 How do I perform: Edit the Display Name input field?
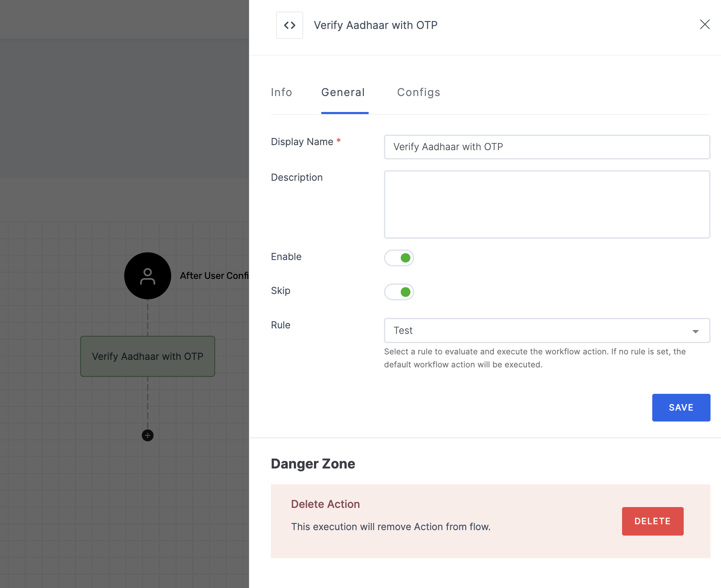point(547,147)
